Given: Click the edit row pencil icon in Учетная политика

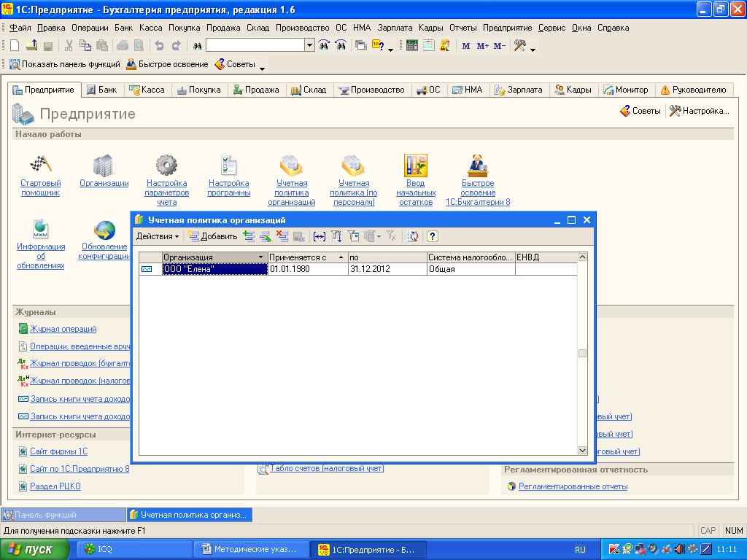Looking at the screenshot, I should 266,236.
